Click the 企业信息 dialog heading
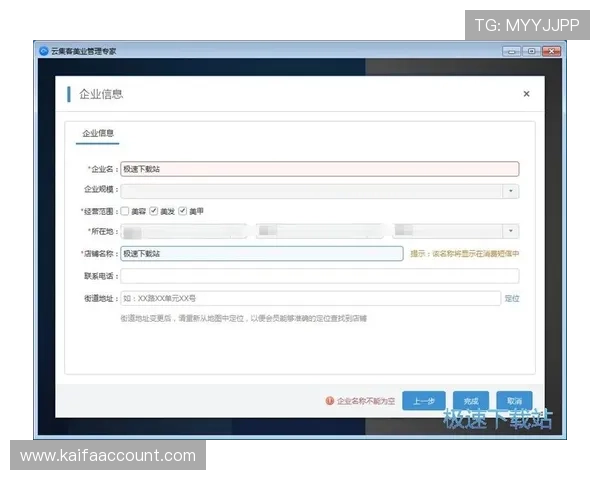 pos(101,94)
